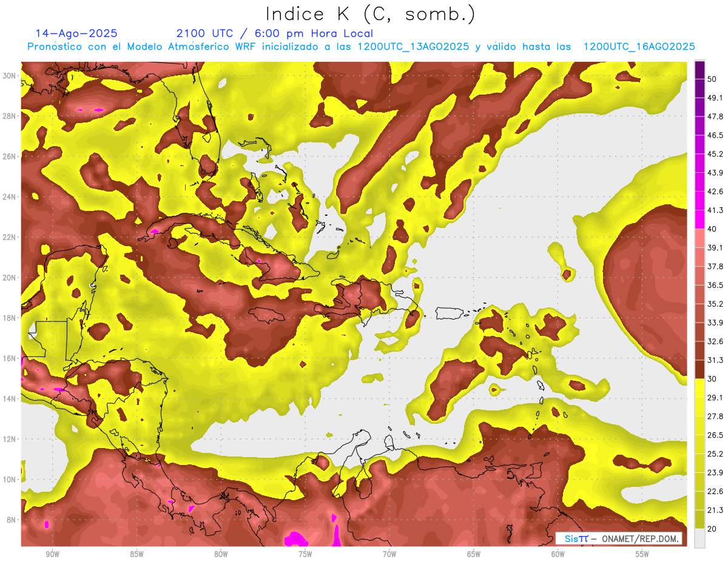Click the '85W' longitude axis label
Viewport: 728px width, 562px height.
coord(136,554)
